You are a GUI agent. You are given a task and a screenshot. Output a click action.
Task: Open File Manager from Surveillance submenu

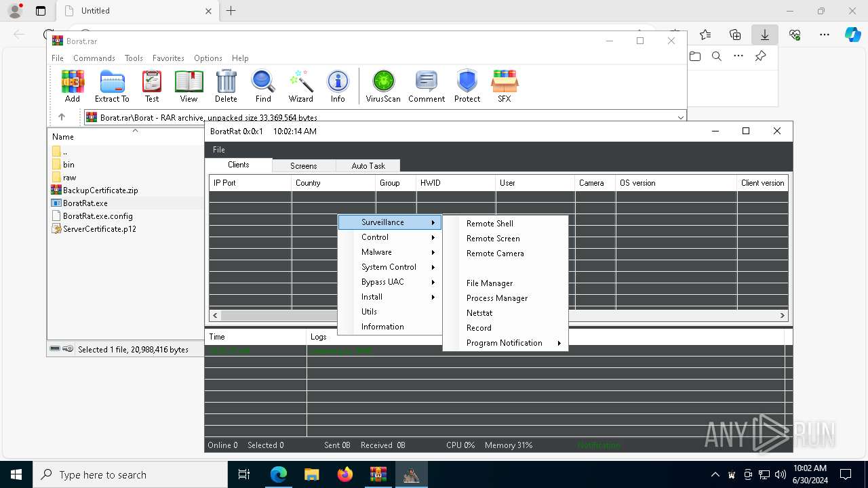tap(505, 283)
